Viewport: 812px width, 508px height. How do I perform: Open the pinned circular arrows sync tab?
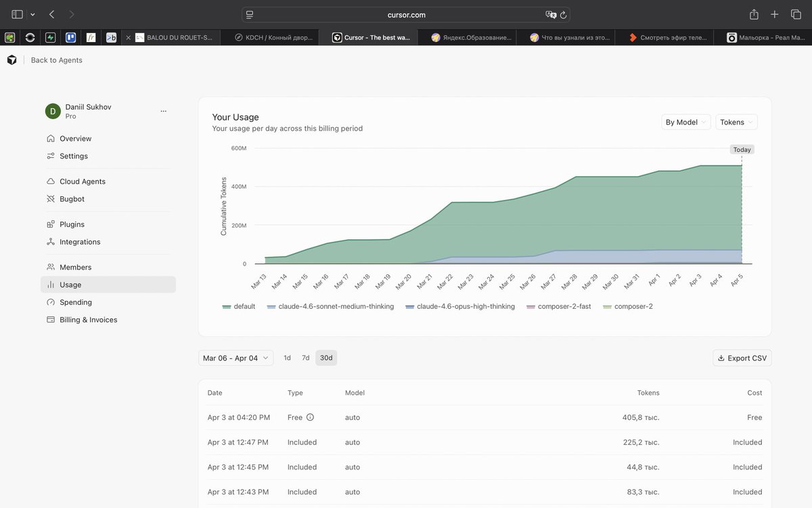pyautogui.click(x=30, y=38)
